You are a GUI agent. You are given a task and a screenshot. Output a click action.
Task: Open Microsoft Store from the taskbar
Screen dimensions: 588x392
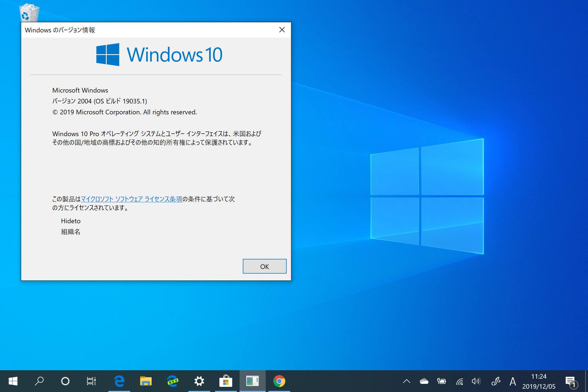tap(226, 381)
